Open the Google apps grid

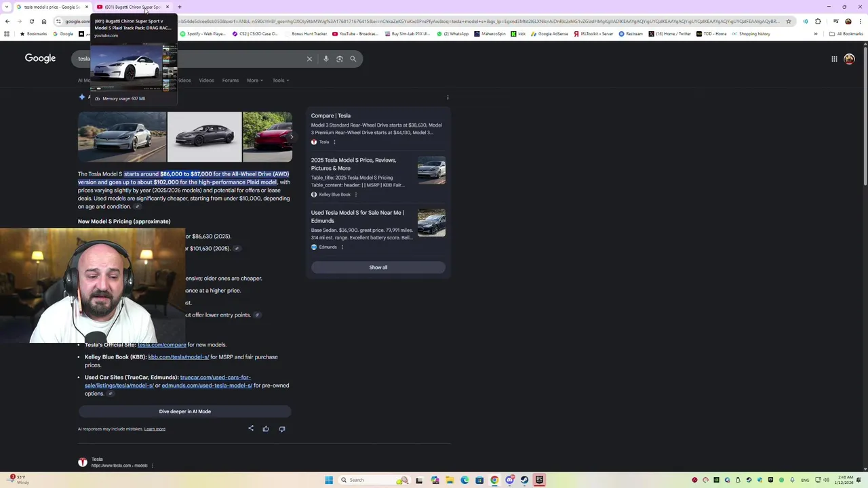click(834, 59)
